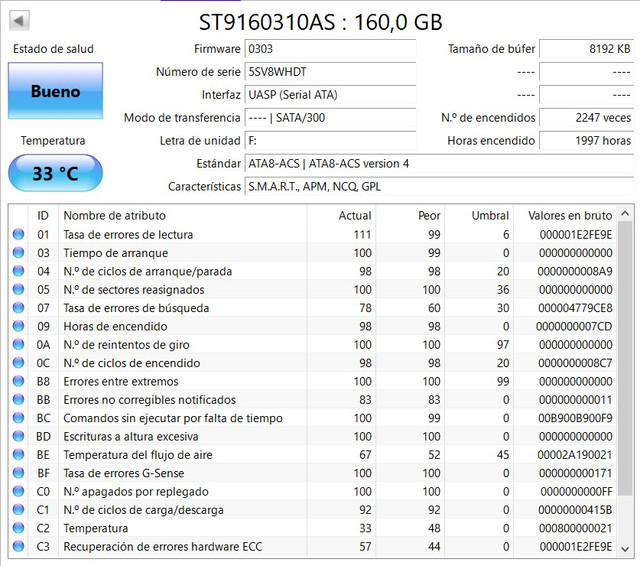This screenshot has height=566, width=640.
Task: Click status dot for attribute B8
Action: point(18,381)
